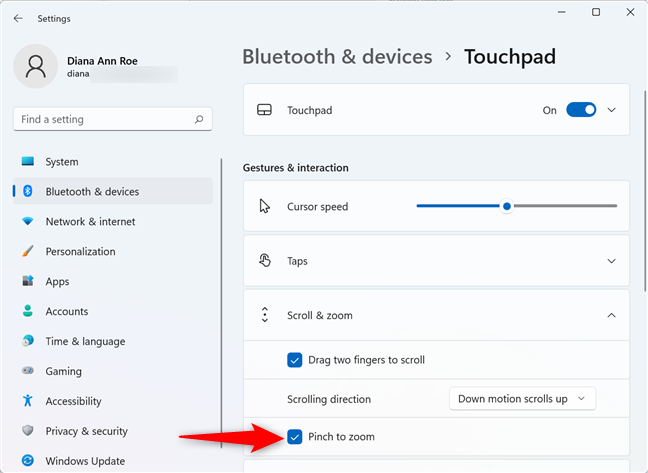Click the cursor arrow icon beside Cursor speed
The image size is (648, 473).
(x=264, y=206)
